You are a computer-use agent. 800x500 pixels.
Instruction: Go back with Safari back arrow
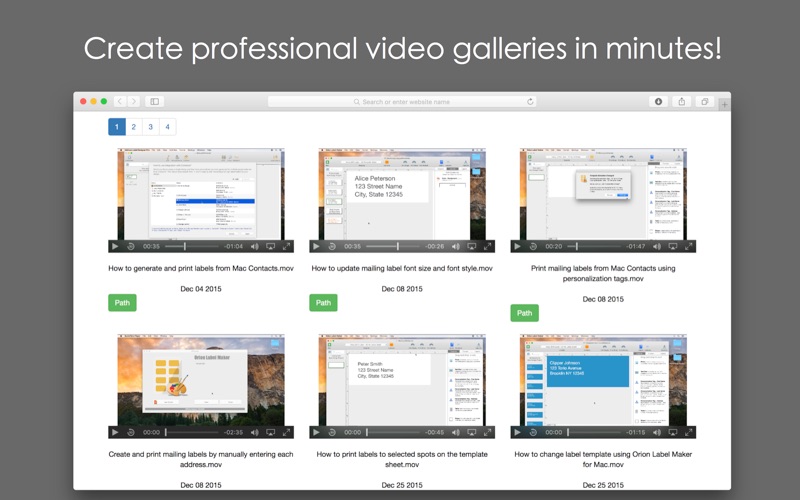point(120,102)
